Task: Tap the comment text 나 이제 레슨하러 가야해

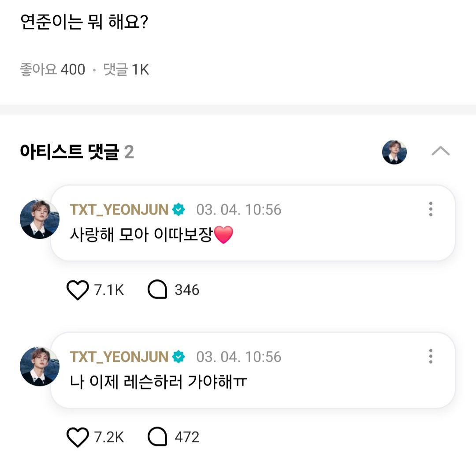Action: (x=159, y=383)
